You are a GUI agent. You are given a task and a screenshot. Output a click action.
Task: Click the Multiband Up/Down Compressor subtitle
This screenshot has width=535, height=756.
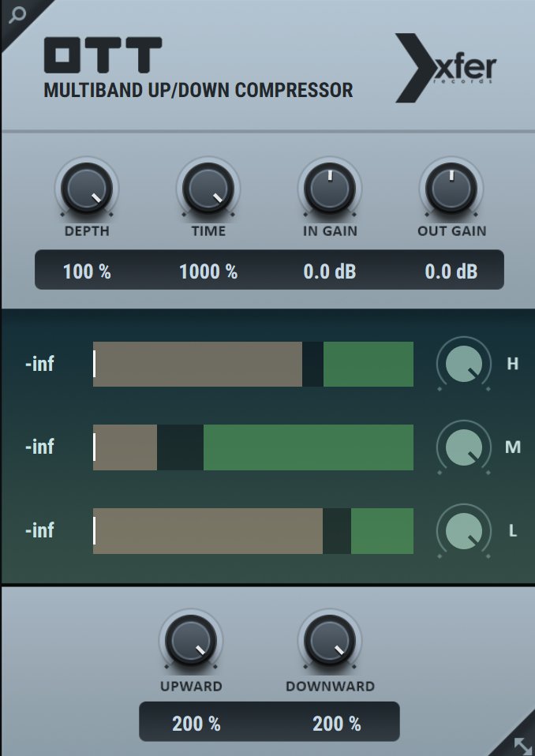[198, 90]
